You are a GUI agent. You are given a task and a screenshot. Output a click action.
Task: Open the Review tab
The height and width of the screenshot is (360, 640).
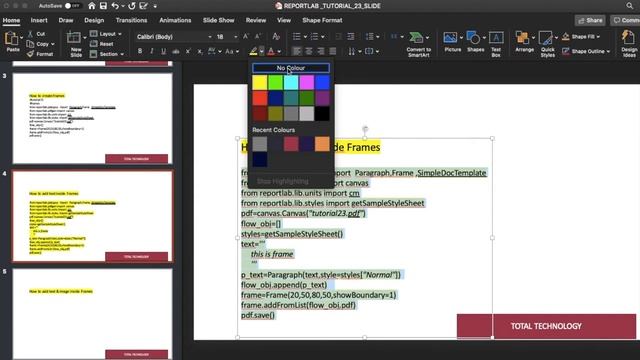tap(256, 20)
